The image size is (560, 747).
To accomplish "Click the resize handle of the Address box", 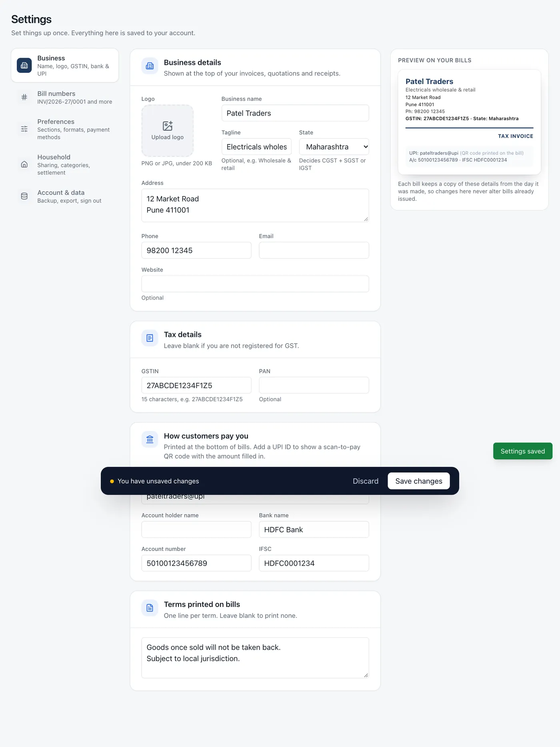I will click(x=366, y=219).
